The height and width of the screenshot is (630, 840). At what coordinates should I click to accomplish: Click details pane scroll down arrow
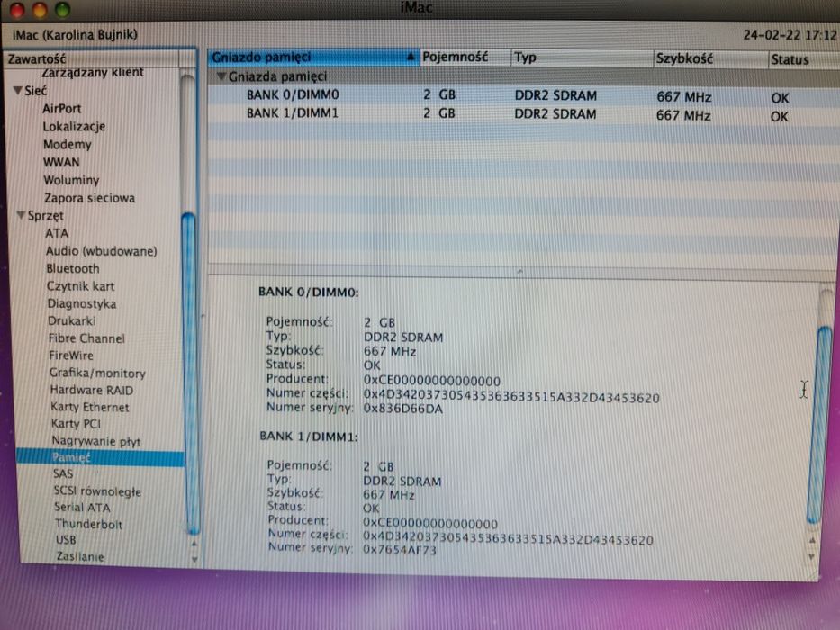(813, 557)
